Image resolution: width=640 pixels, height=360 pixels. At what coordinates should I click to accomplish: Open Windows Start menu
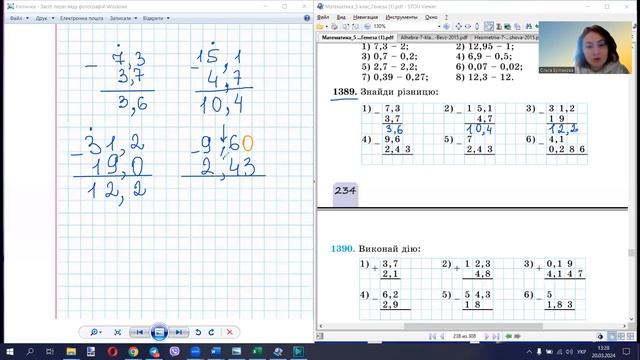click(10, 351)
